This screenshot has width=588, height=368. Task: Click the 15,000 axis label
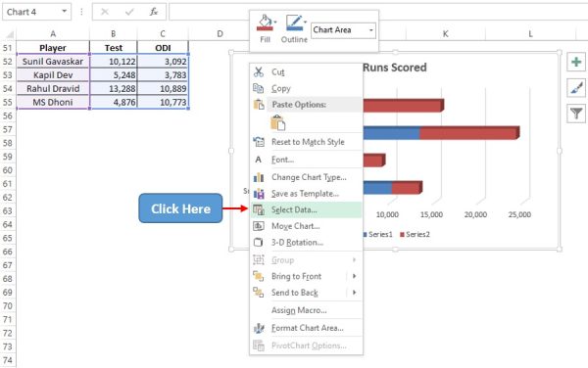coord(431,214)
